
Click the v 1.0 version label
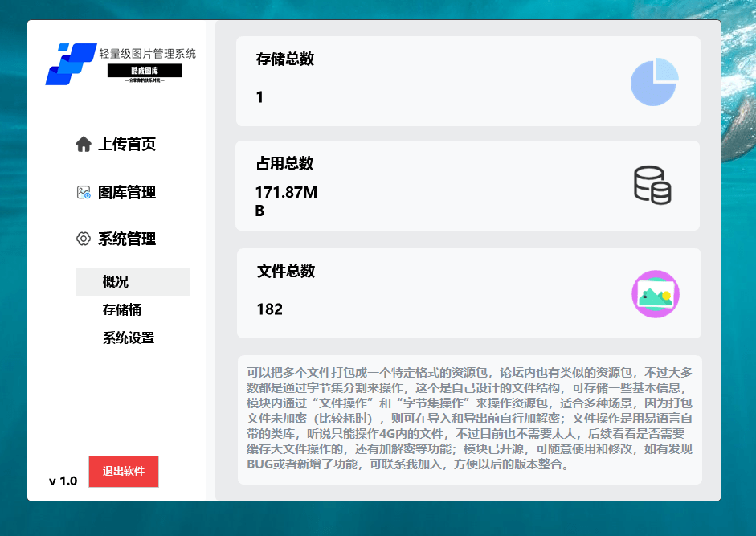tap(63, 481)
